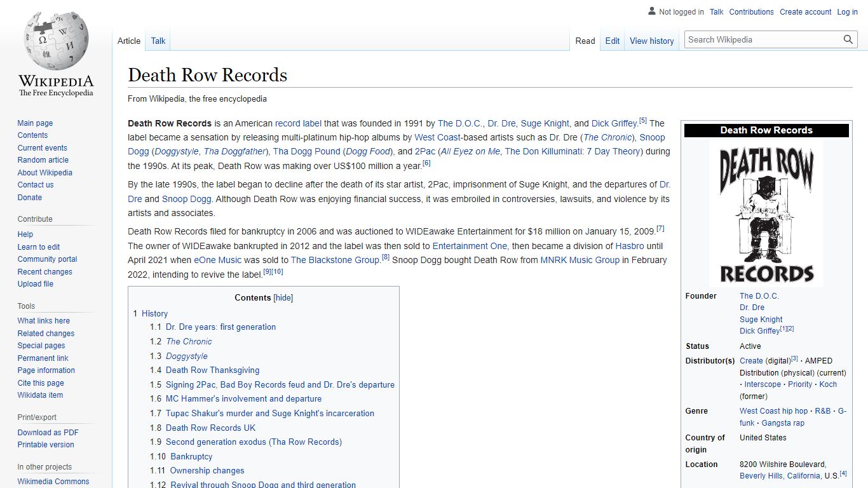Open Suge Knight link in infobox
This screenshot has width=868, height=488.
761,320
